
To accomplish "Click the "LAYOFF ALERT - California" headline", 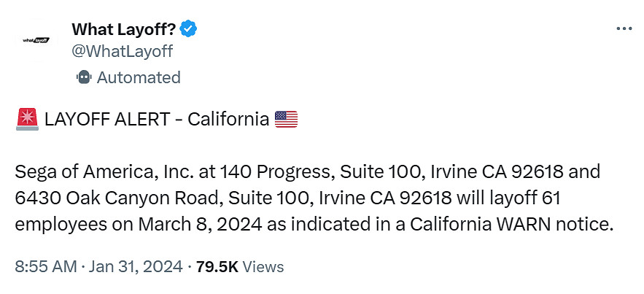I will (157, 118).
